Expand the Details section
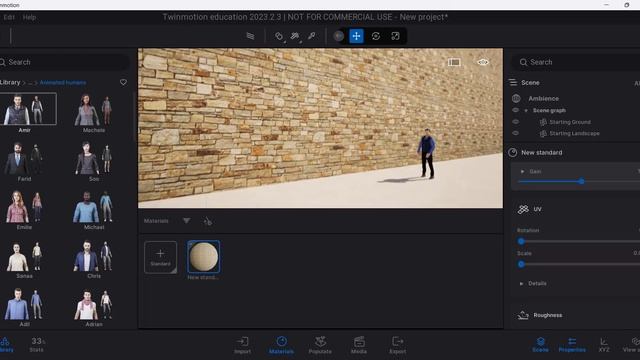The height and width of the screenshot is (360, 640). 521,283
